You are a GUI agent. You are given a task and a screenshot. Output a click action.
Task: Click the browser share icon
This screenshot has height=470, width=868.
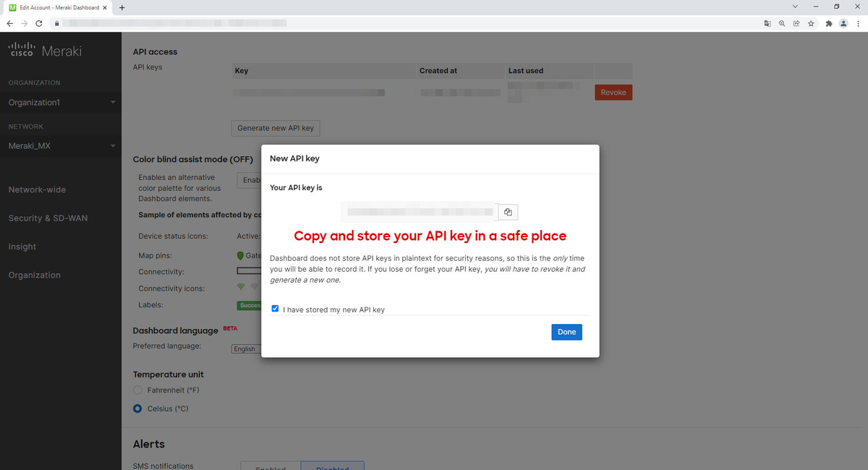(796, 23)
